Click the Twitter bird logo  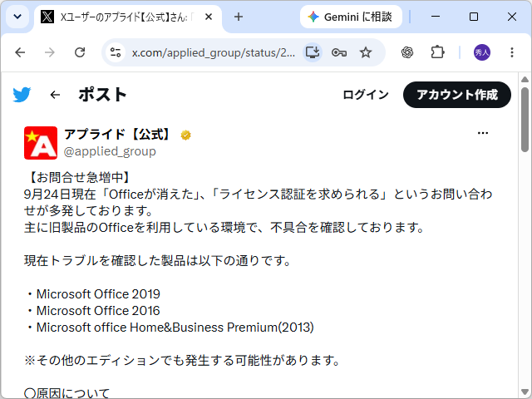(x=22, y=95)
